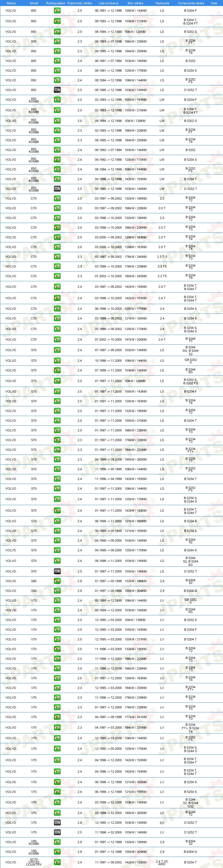Click PB icon in V70 GB 5252 S row
The width and height of the screenshot is (223, 868).
click(57, 600)
